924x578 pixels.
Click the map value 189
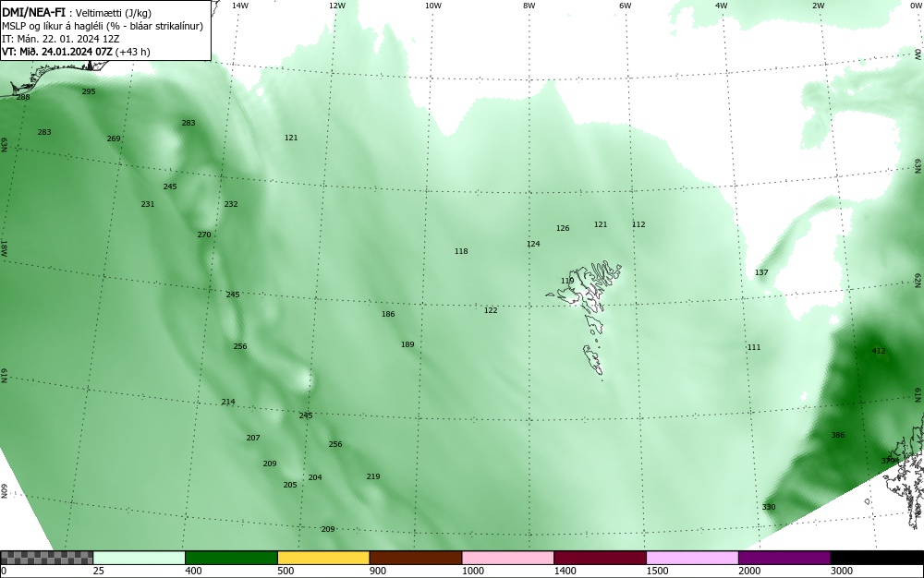click(x=407, y=344)
